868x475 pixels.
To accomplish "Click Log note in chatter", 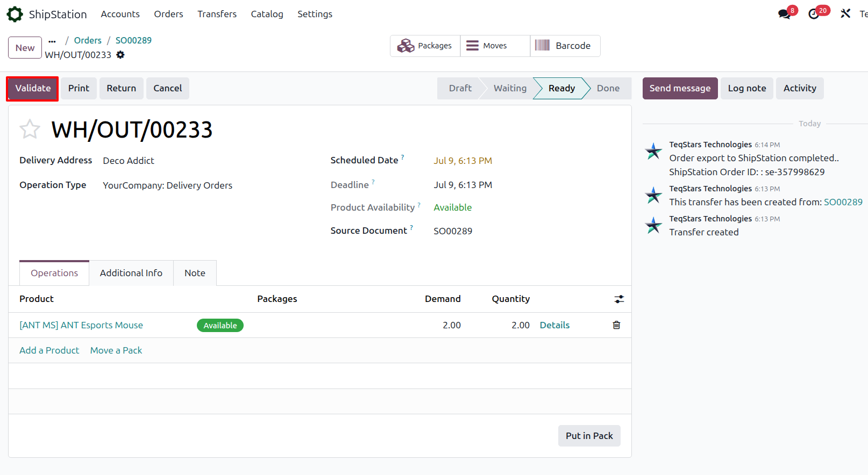I will (x=746, y=88).
